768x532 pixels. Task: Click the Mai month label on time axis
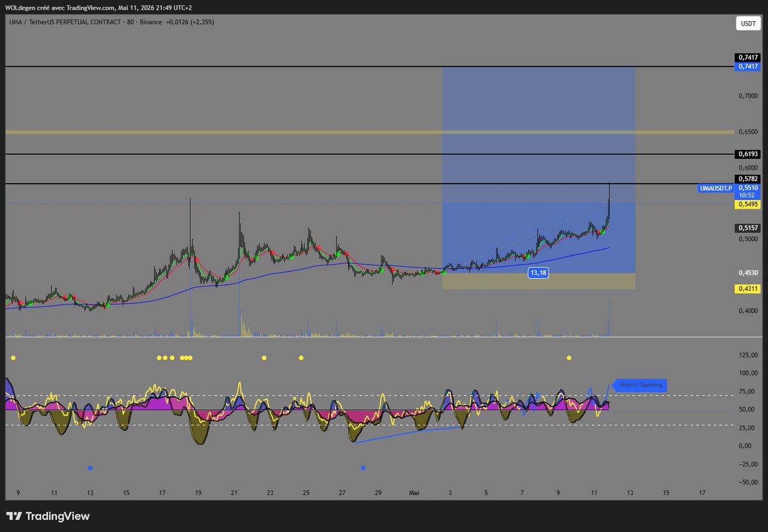(414, 493)
